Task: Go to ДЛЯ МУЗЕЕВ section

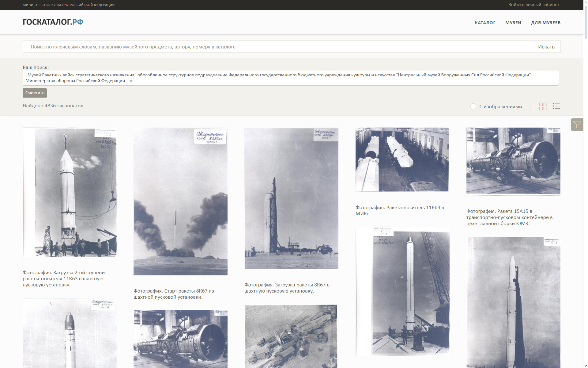Action: tap(545, 23)
